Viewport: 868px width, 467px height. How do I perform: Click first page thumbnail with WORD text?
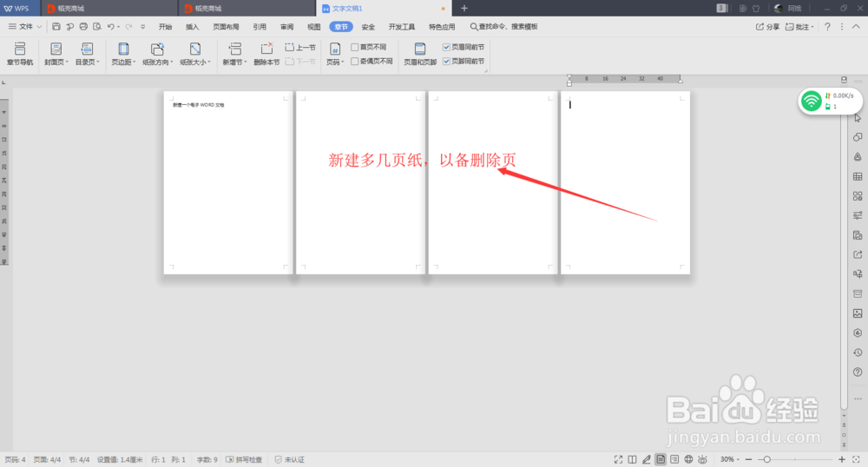coord(227,182)
